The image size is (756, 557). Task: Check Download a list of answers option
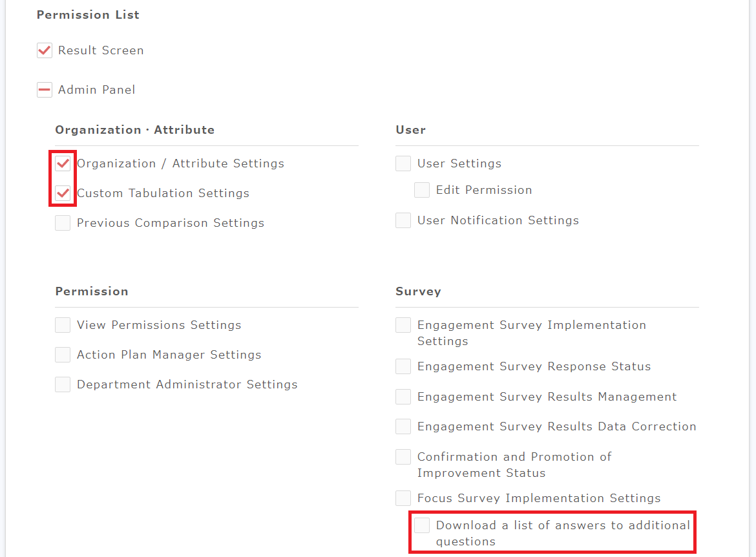click(x=422, y=525)
